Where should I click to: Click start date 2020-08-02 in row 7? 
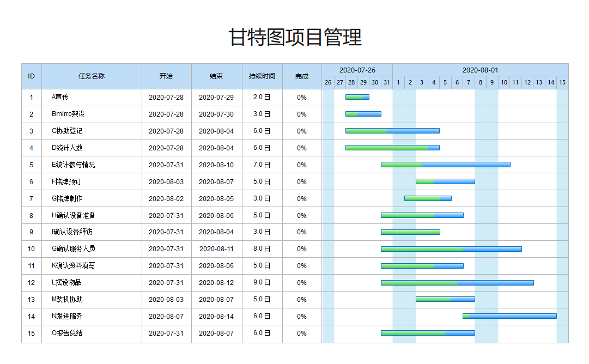[x=166, y=199]
